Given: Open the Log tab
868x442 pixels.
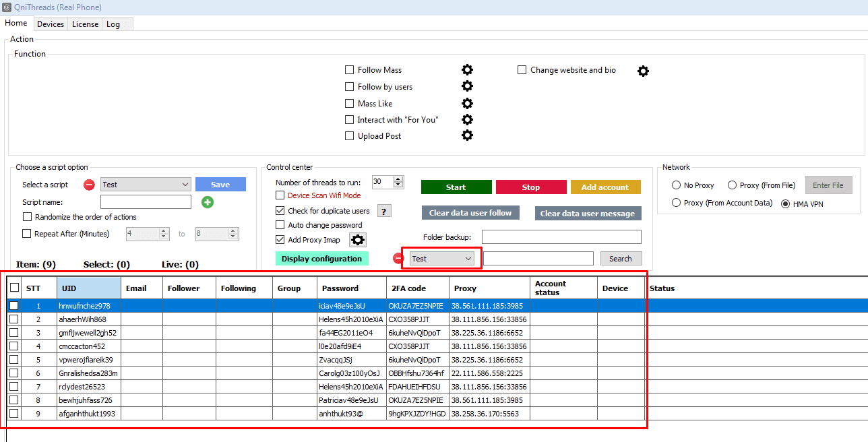Looking at the screenshot, I should tap(113, 24).
